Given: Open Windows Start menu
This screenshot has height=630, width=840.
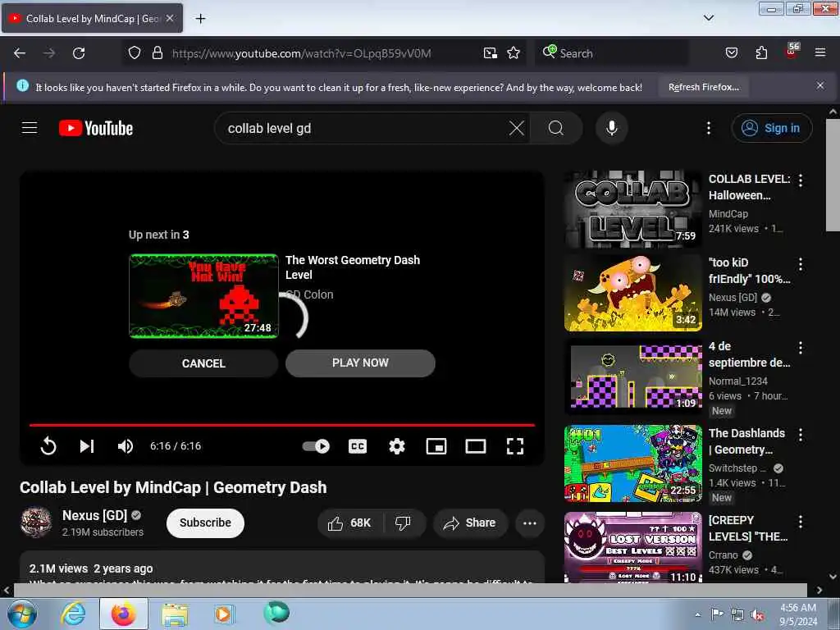Looking at the screenshot, I should tap(22, 614).
